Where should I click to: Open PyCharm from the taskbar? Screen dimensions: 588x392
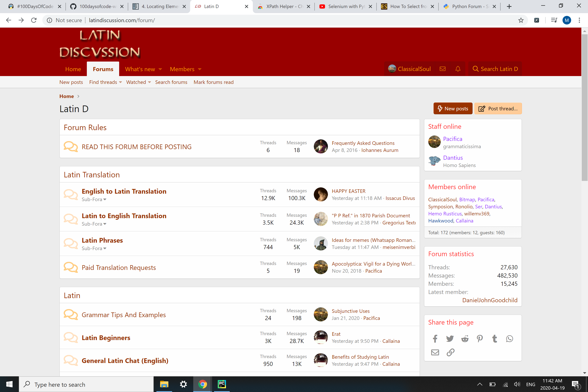tap(222, 384)
